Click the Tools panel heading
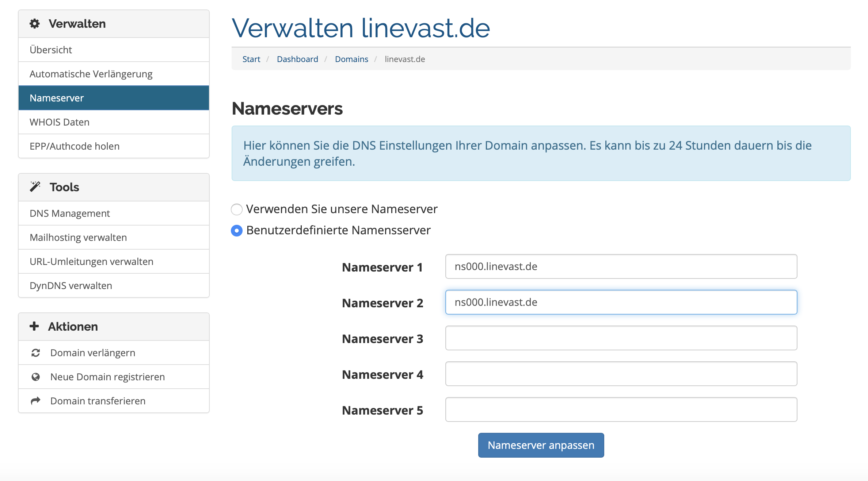Image resolution: width=868 pixels, height=481 pixels. pyautogui.click(x=114, y=187)
